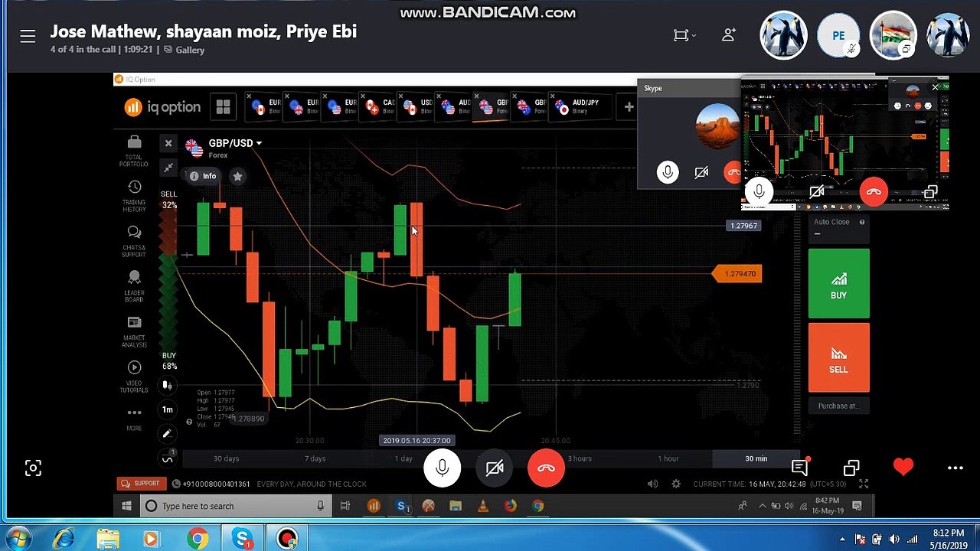Open the chart indicators wave icon
The image size is (980, 551).
168,458
